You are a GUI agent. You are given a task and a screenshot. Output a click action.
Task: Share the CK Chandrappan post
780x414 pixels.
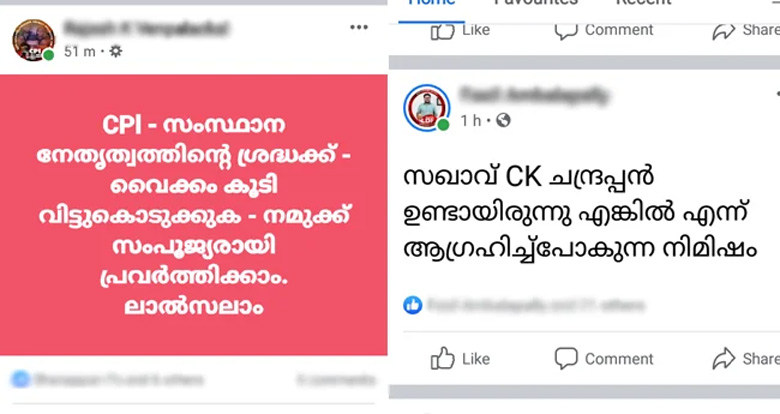click(745, 358)
